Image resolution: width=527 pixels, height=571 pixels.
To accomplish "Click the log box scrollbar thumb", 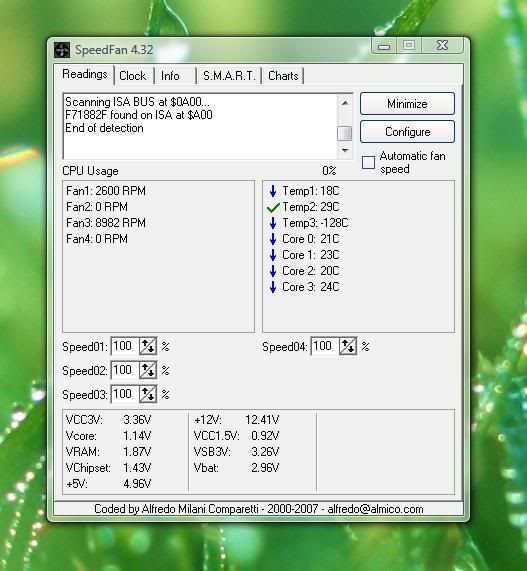I will coord(345,133).
